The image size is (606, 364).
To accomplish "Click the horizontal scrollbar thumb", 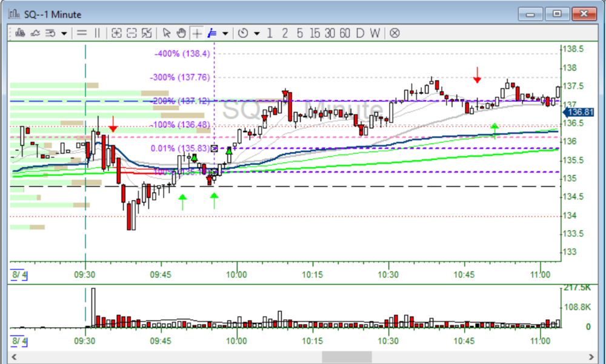I will click(x=347, y=357).
